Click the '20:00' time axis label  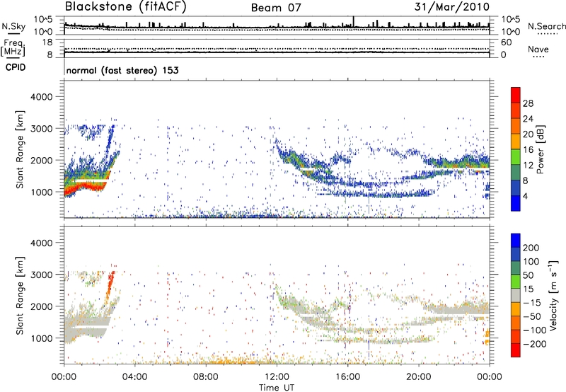pyautogui.click(x=419, y=377)
